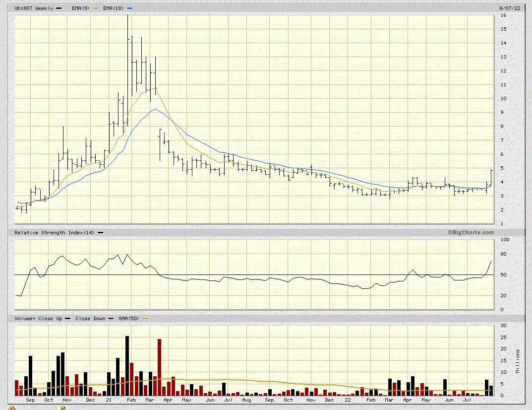Click the orange SMA(50) legend marker
The width and height of the screenshot is (532, 410).
(x=145, y=319)
